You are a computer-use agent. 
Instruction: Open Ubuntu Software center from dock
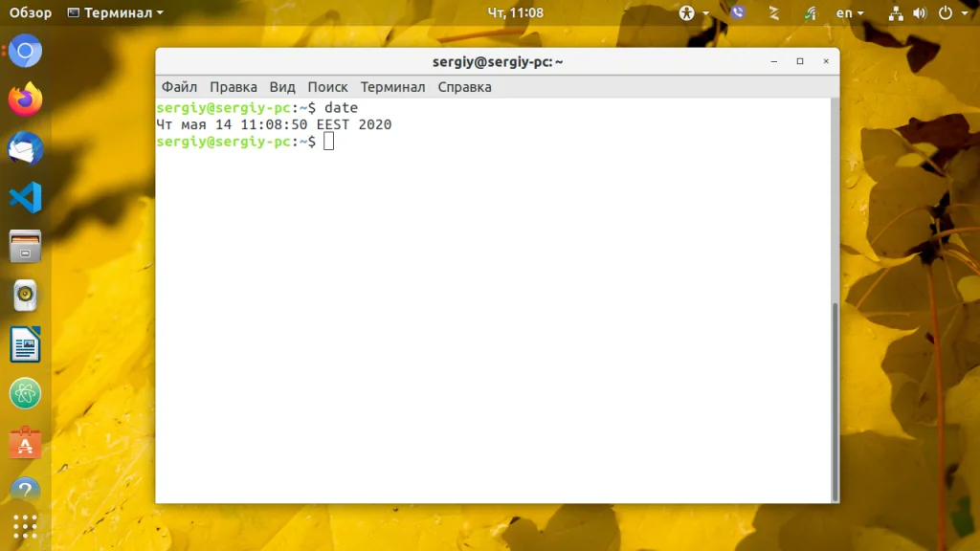click(25, 443)
